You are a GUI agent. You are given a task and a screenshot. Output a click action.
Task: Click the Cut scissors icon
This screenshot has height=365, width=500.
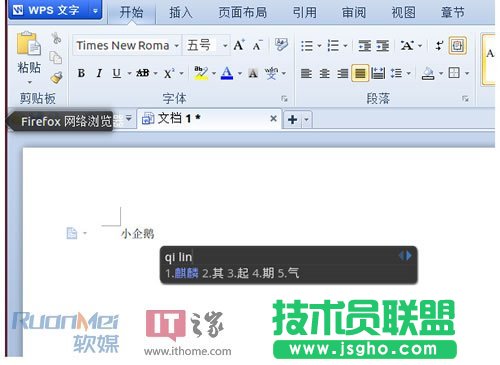56,38
